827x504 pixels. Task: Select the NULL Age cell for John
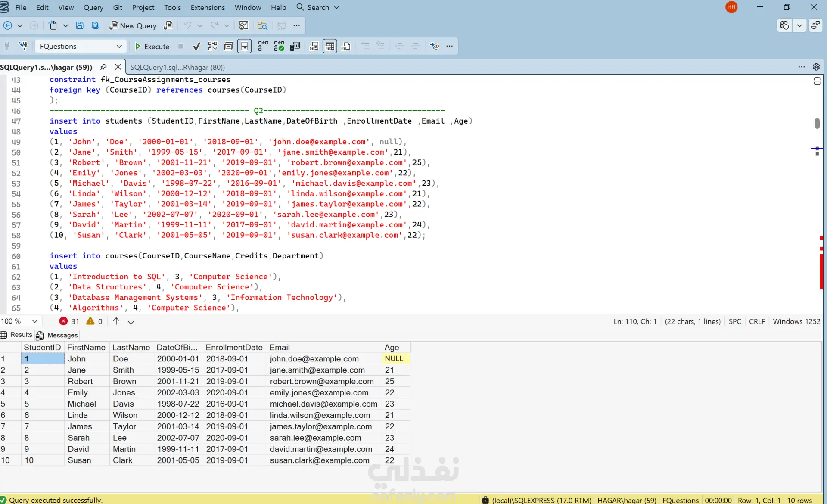click(x=395, y=359)
